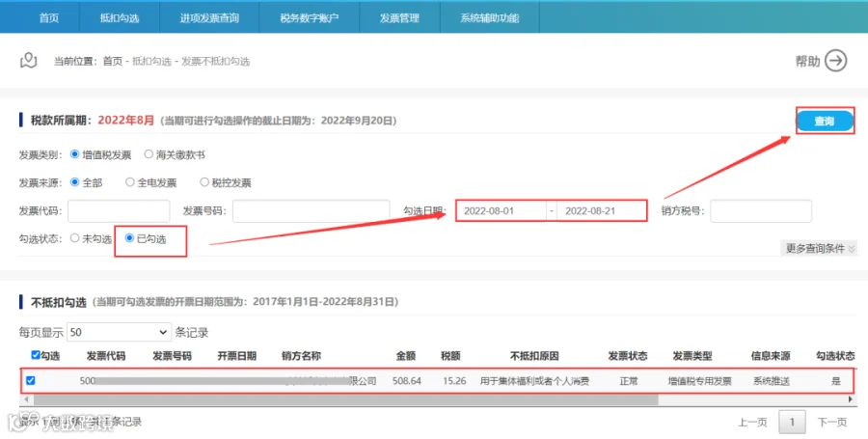
Task: Click the location pin icon
Action: coord(29,61)
